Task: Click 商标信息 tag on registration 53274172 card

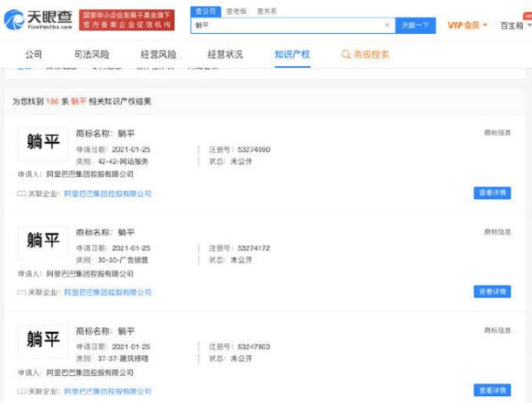Action: click(x=497, y=232)
